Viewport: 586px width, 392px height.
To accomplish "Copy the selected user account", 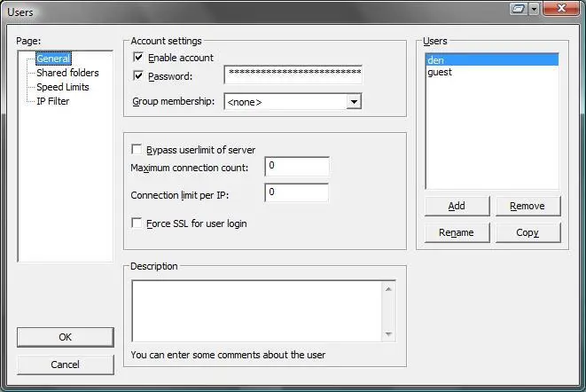I will coord(527,232).
